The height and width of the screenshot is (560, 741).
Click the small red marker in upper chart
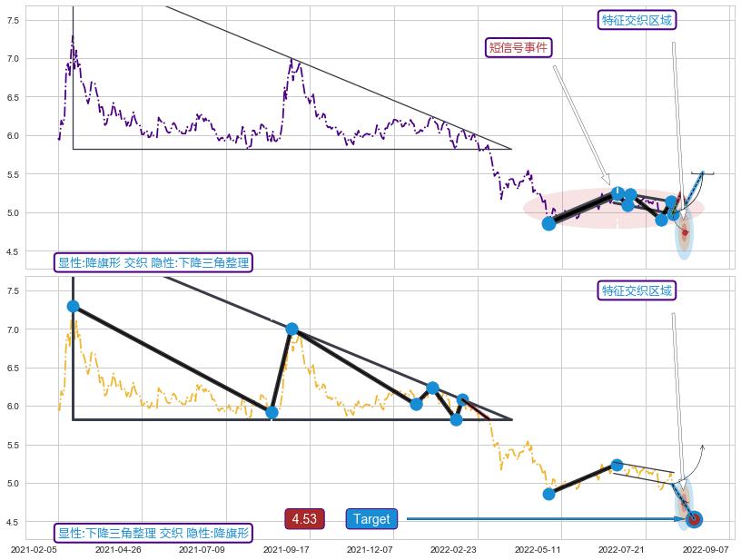click(685, 233)
